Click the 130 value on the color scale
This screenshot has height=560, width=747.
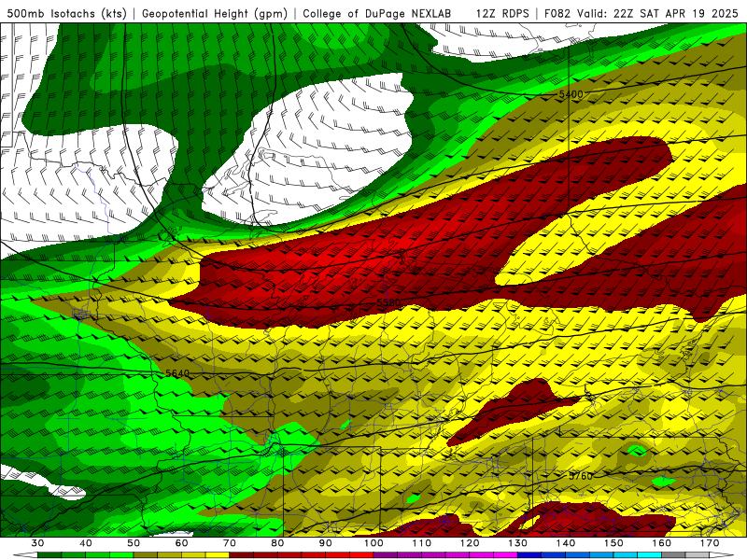click(x=518, y=543)
